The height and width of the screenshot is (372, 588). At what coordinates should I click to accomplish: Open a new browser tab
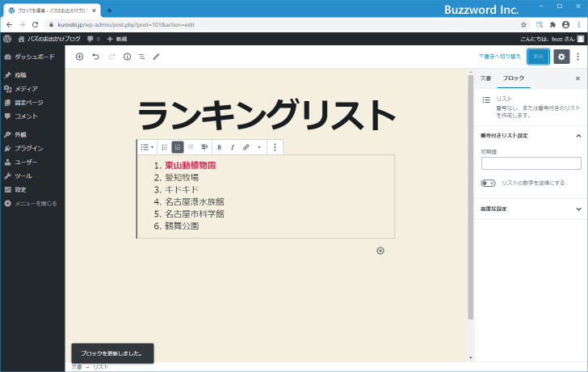pyautogui.click(x=109, y=11)
